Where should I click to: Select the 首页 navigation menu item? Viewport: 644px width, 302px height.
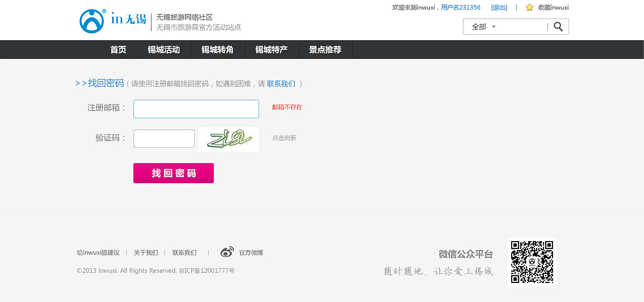[118, 49]
